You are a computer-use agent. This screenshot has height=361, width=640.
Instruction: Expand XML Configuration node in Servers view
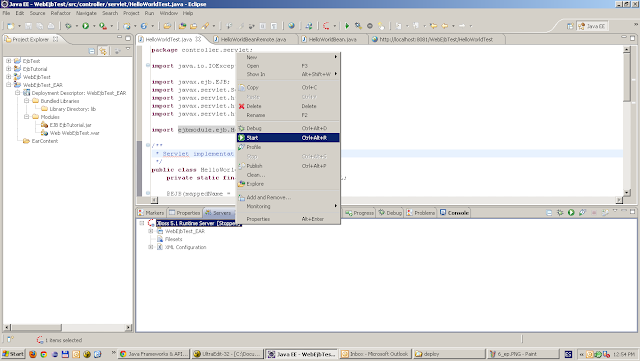click(151, 247)
